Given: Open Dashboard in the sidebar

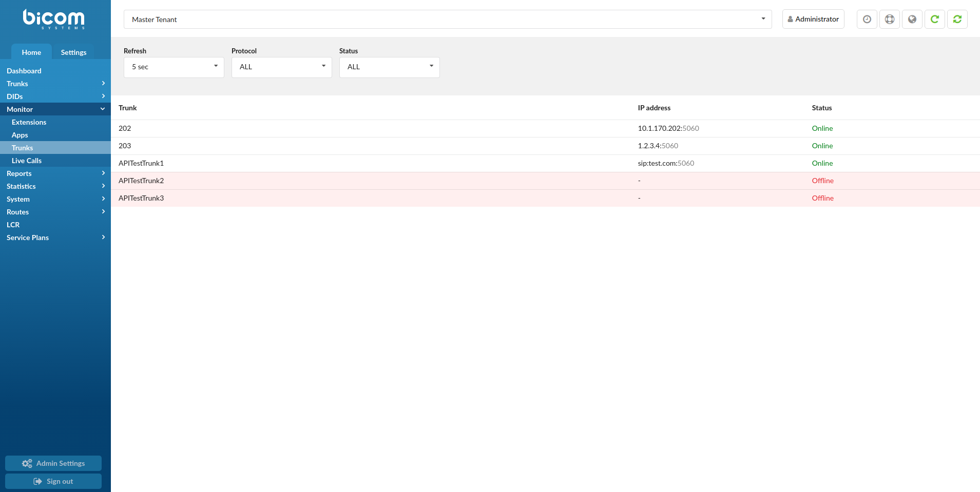Looking at the screenshot, I should [x=55, y=71].
